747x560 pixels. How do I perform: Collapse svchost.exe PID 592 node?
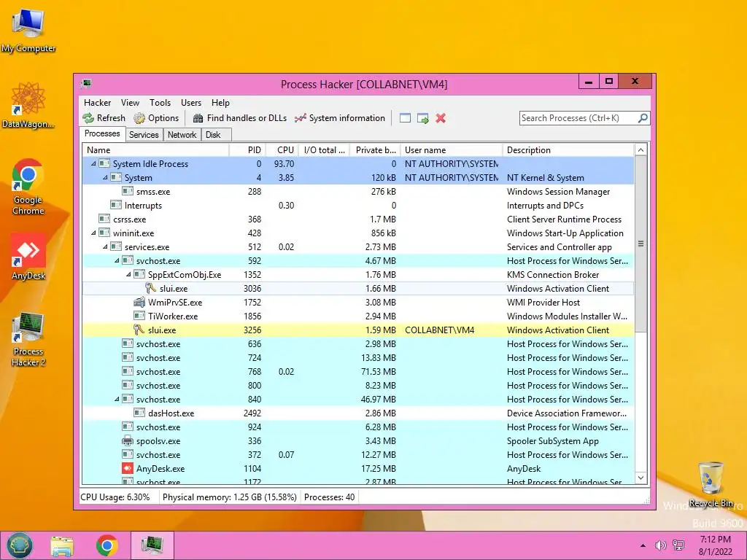point(117,260)
